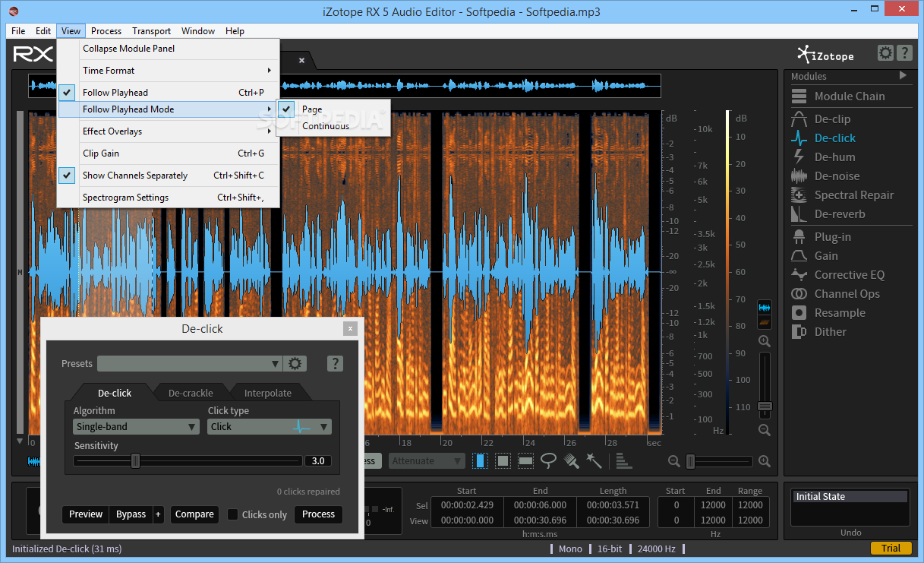924x563 pixels.
Task: Choose Collapse Module Panel
Action: click(169, 49)
